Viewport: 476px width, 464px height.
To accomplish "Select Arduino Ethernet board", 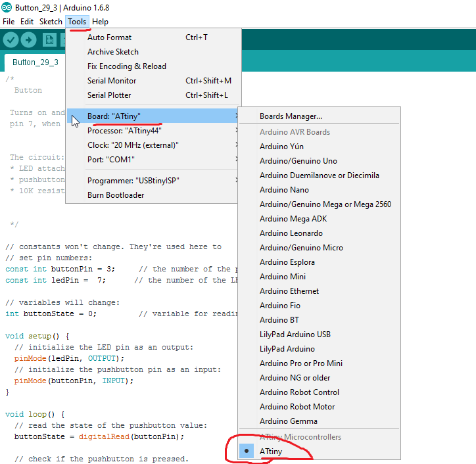I will pos(319,291).
